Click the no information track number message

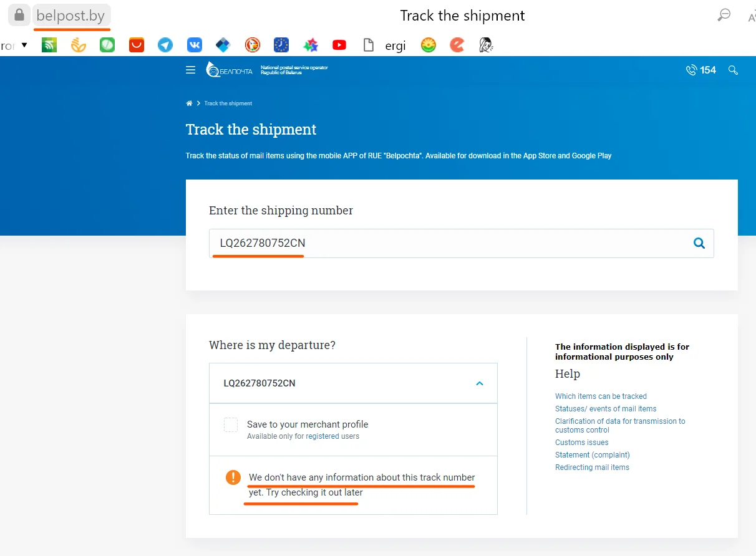point(362,485)
